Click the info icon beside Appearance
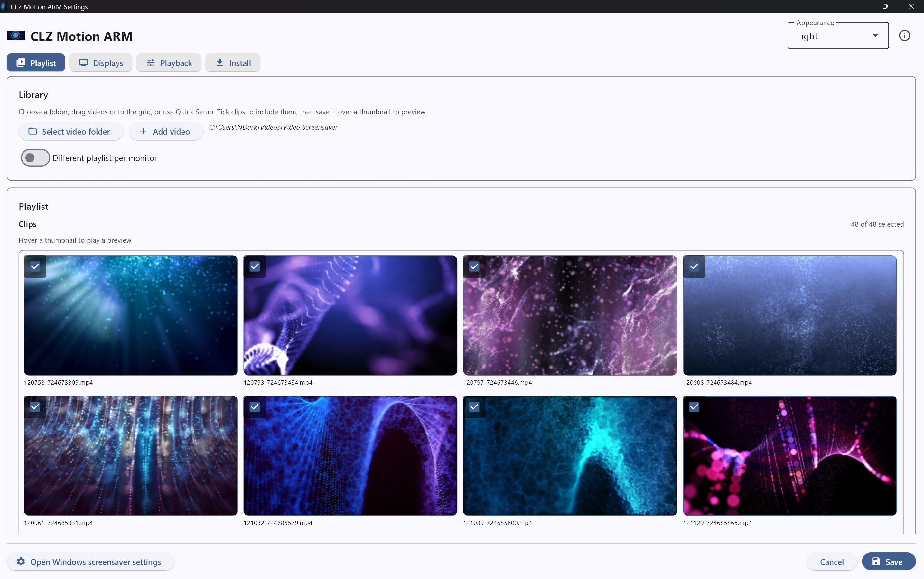Screen dimensions: 924x579 coord(904,36)
